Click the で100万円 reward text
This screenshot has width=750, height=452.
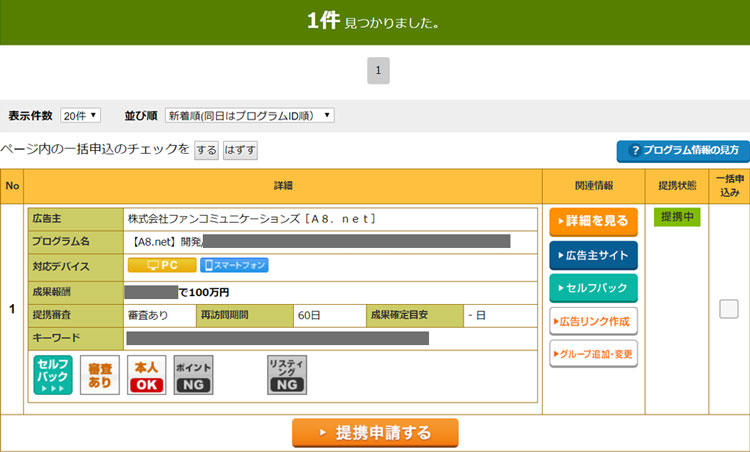click(204, 292)
